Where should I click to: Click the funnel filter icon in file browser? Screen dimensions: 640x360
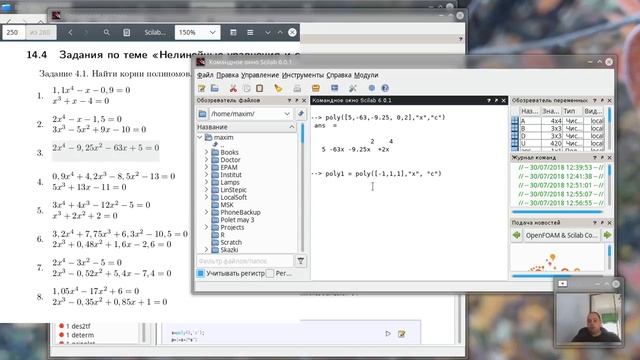point(301,261)
